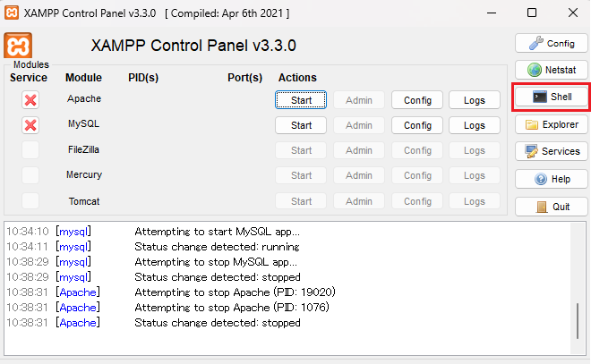
Task: Start the MySQL module
Action: coord(301,125)
